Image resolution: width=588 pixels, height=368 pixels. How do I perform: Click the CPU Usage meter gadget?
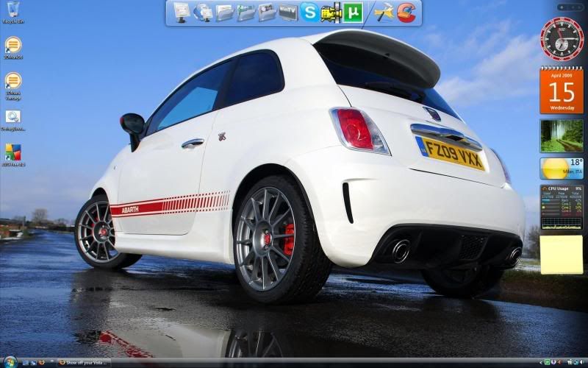[x=562, y=207]
